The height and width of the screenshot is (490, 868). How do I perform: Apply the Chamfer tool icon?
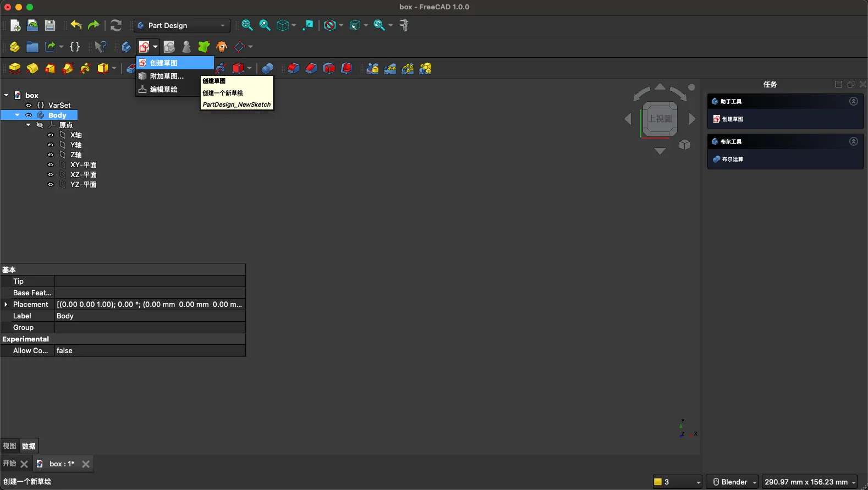click(311, 68)
